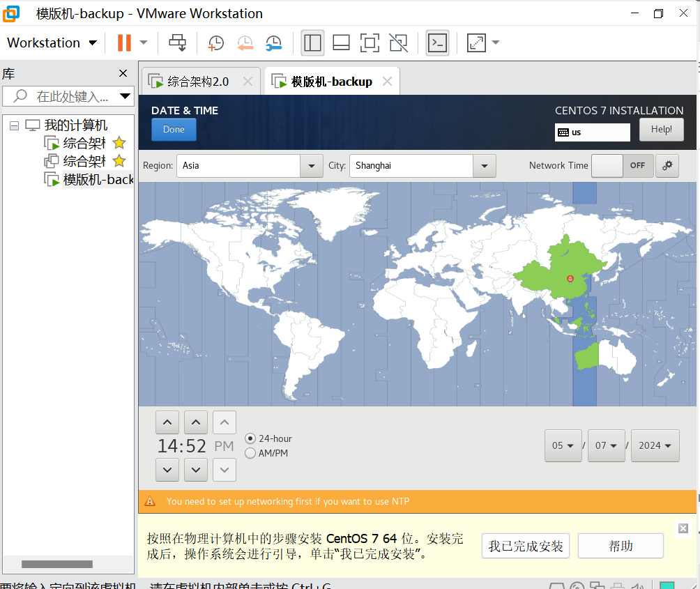700x589 pixels.
Task: Click the AM/PM down arrow
Action: tap(225, 470)
